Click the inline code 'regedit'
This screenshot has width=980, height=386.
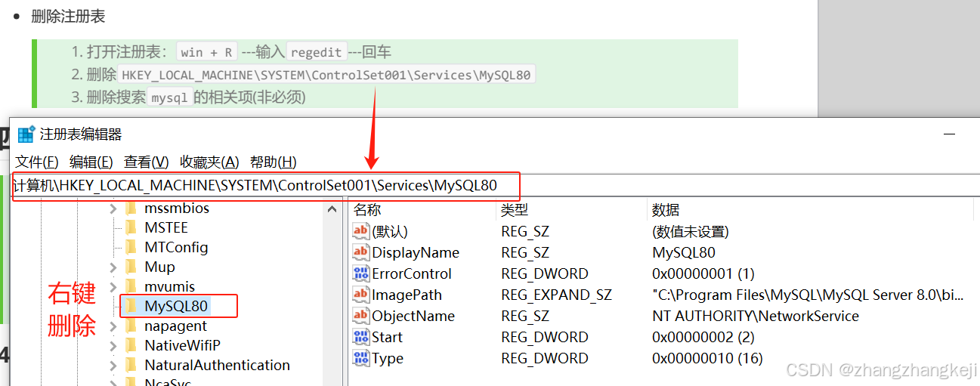point(317,52)
